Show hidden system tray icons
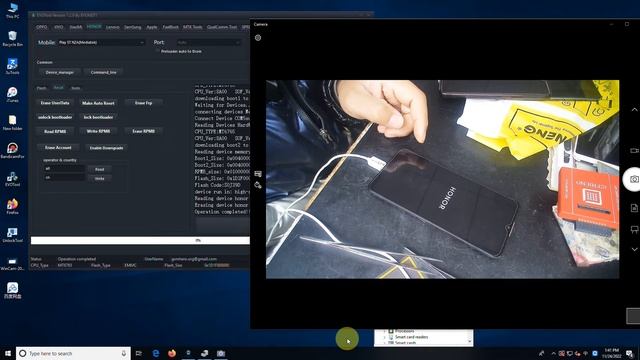The image size is (640, 360). tap(553, 353)
